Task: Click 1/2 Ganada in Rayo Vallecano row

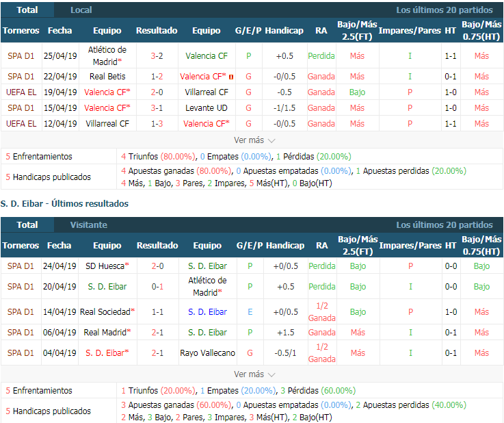Action: (321, 353)
